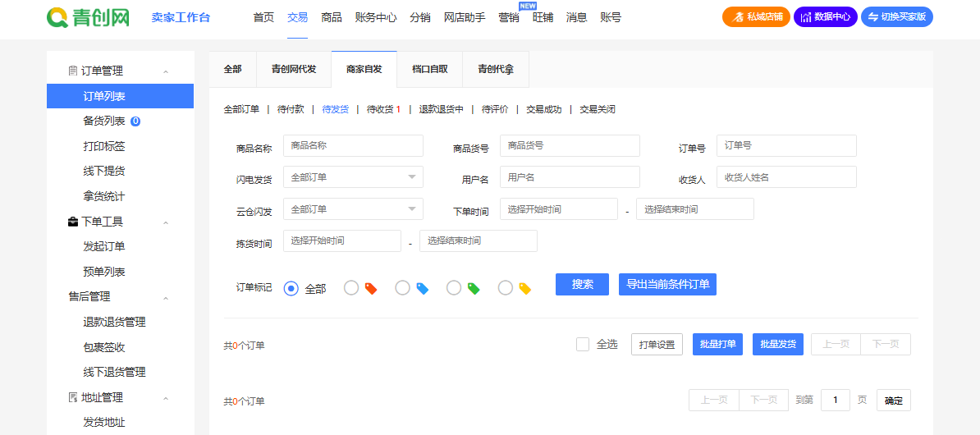Collapse the 售后管理 sidebar section
This screenshot has height=435, width=980.
[165, 297]
